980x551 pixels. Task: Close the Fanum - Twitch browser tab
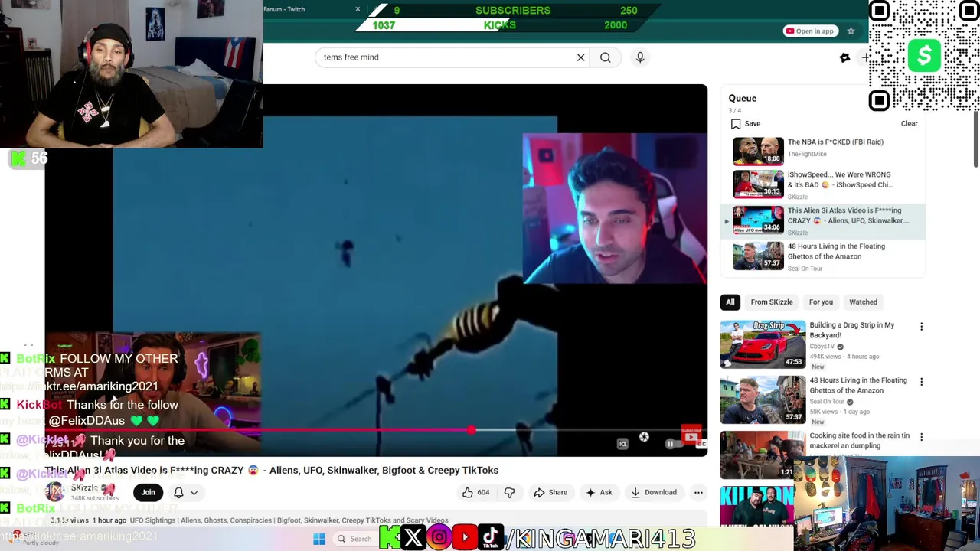358,9
